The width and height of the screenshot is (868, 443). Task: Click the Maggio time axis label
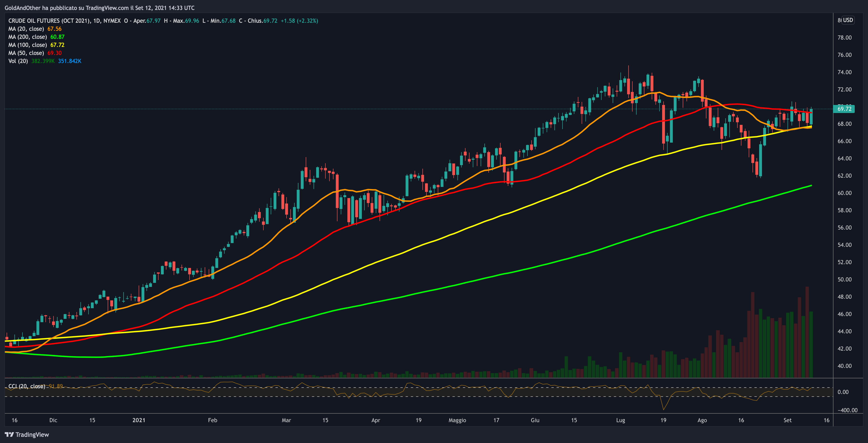pos(457,420)
